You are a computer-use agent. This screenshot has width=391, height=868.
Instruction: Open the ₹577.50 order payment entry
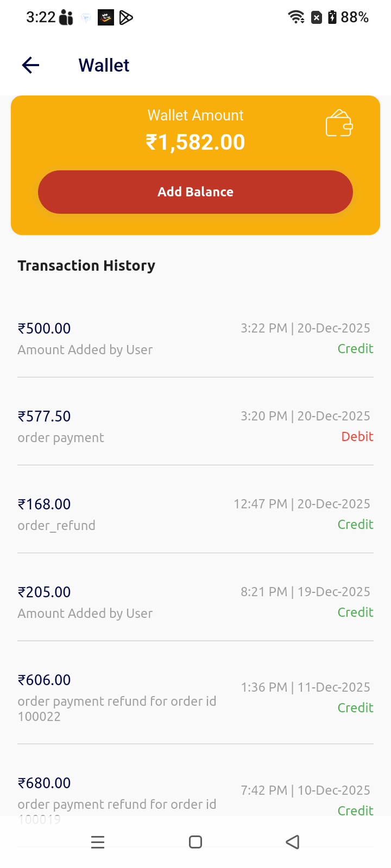pos(195,426)
